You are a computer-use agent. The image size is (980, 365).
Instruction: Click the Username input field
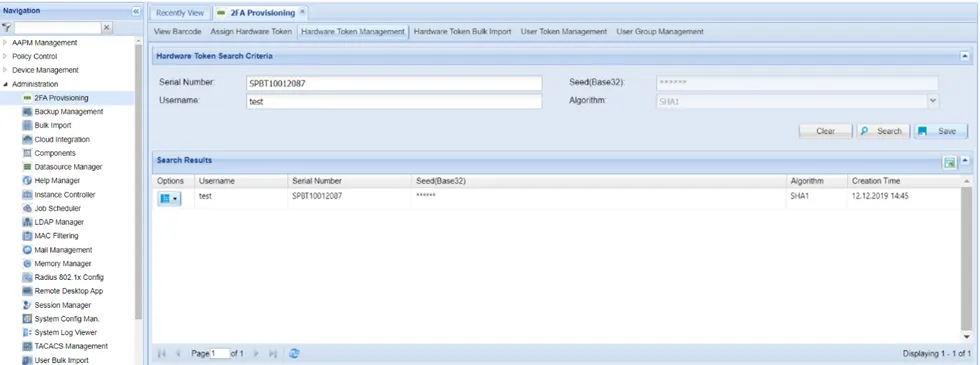click(x=394, y=101)
